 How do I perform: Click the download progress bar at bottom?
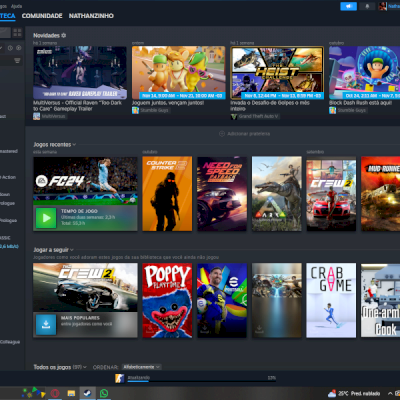(202, 381)
